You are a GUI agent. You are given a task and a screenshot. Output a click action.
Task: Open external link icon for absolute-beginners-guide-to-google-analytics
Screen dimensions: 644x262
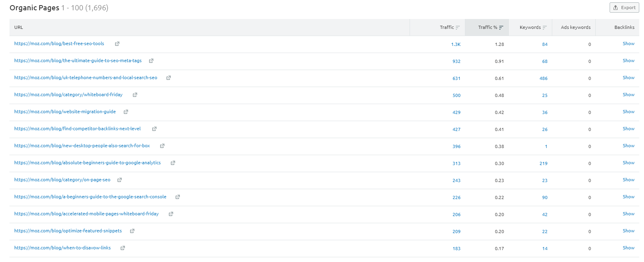[173, 163]
